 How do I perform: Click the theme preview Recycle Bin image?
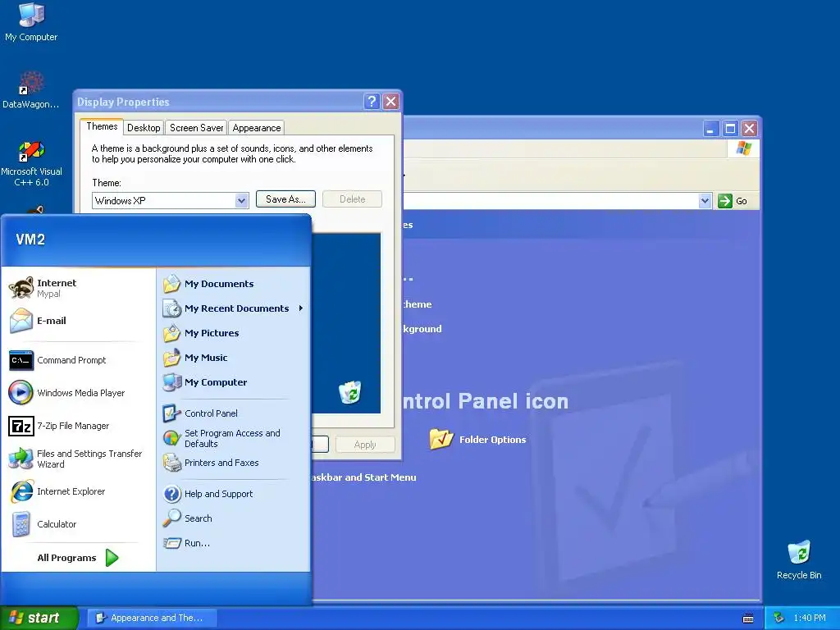coord(349,392)
